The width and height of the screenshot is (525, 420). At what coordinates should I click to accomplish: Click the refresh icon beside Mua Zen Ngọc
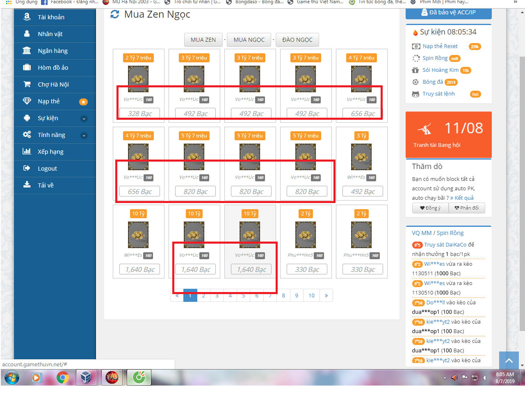pos(115,14)
